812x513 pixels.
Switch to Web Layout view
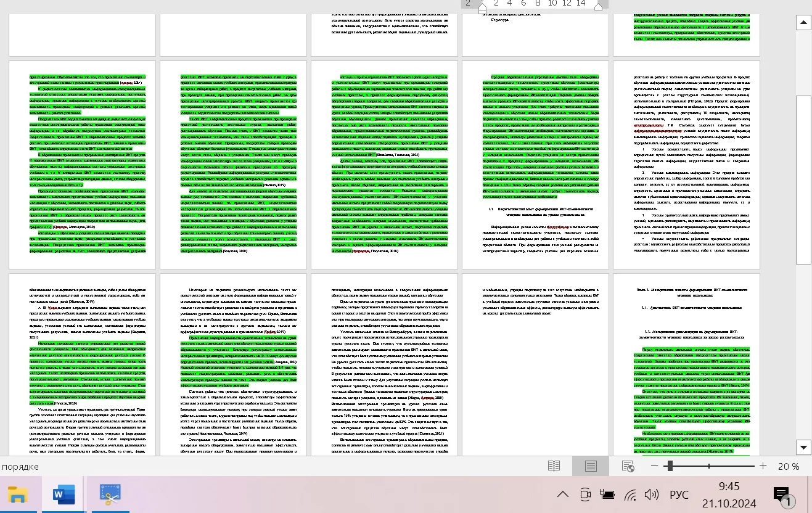(x=628, y=467)
